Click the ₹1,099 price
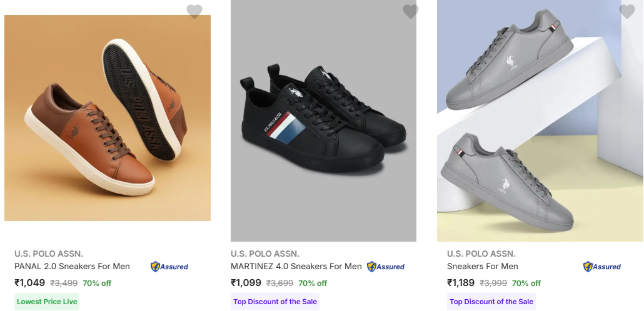The image size is (644, 311). [246, 283]
